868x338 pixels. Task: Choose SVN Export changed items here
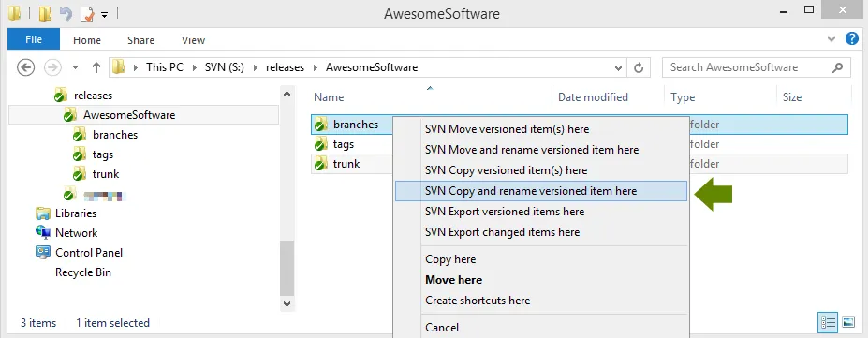pos(502,232)
